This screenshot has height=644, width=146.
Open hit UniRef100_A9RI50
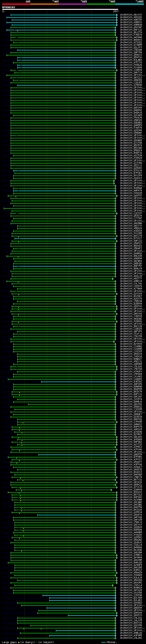coord(131,20)
